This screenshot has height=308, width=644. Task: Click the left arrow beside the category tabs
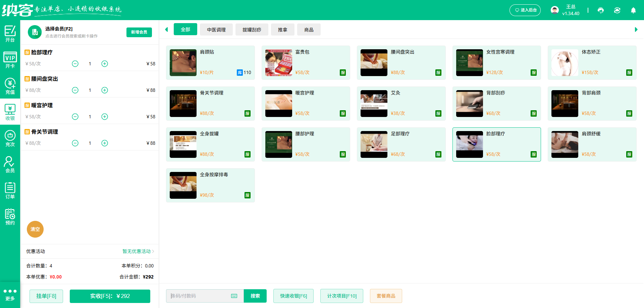(x=167, y=29)
